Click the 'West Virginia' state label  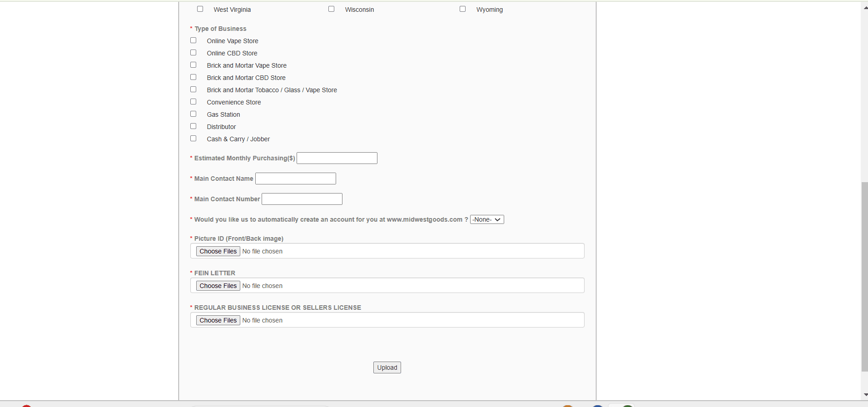click(x=232, y=10)
